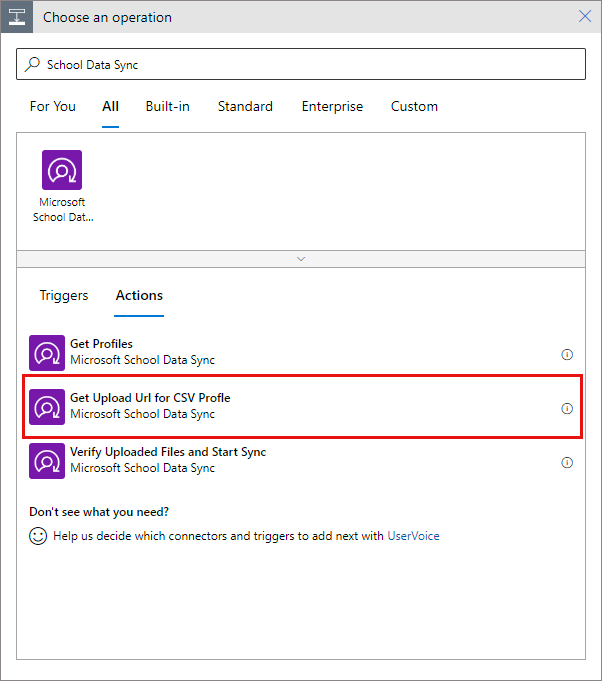Image resolution: width=602 pixels, height=681 pixels.
Task: Select the Microsoft School Data Sync connector icon
Action: [x=62, y=170]
